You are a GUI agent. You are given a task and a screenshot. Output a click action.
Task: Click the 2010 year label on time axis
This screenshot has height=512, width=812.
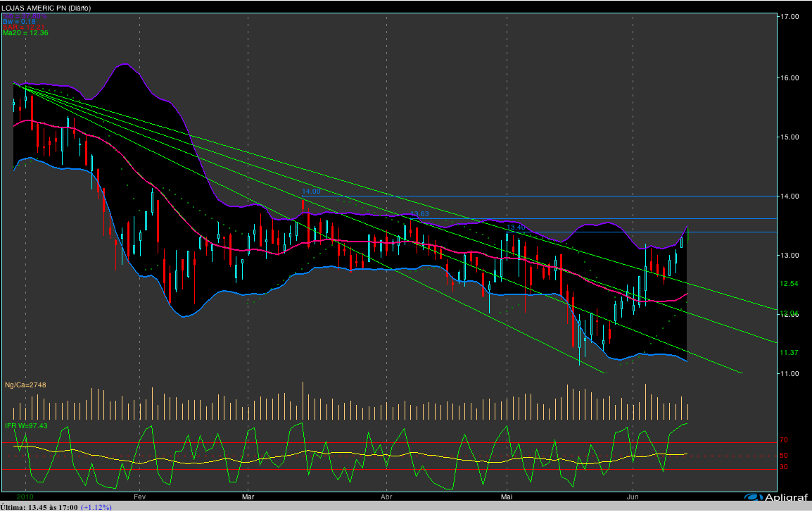click(x=25, y=497)
